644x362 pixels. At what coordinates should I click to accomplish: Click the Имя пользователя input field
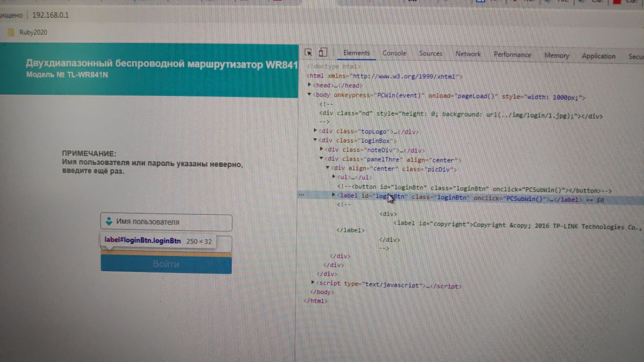pos(166,222)
